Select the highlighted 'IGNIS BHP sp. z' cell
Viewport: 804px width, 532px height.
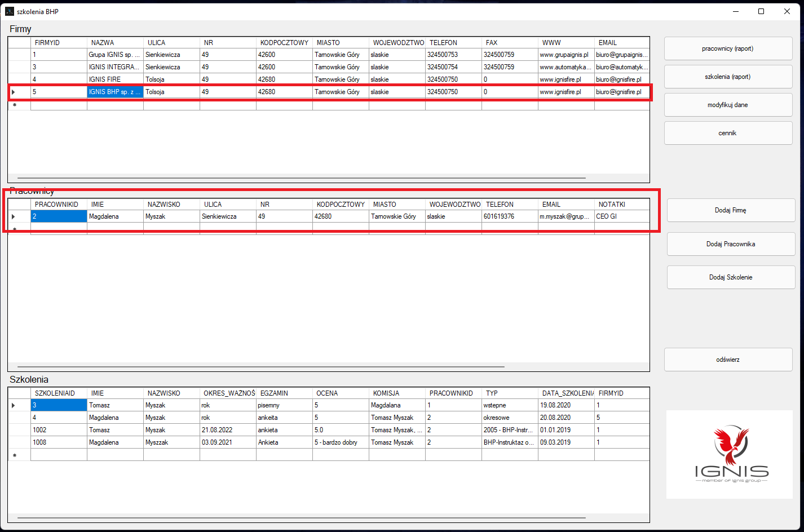click(x=115, y=92)
